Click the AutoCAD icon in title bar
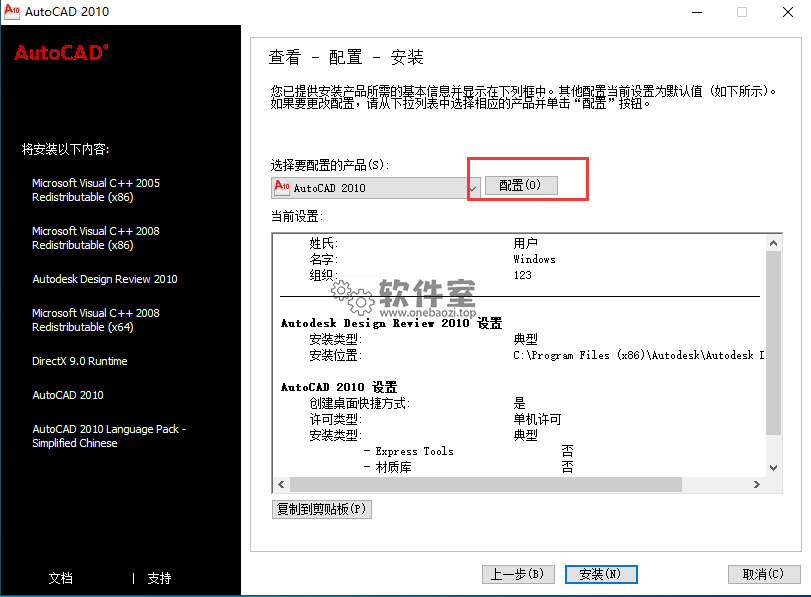811x597 pixels. click(12, 11)
